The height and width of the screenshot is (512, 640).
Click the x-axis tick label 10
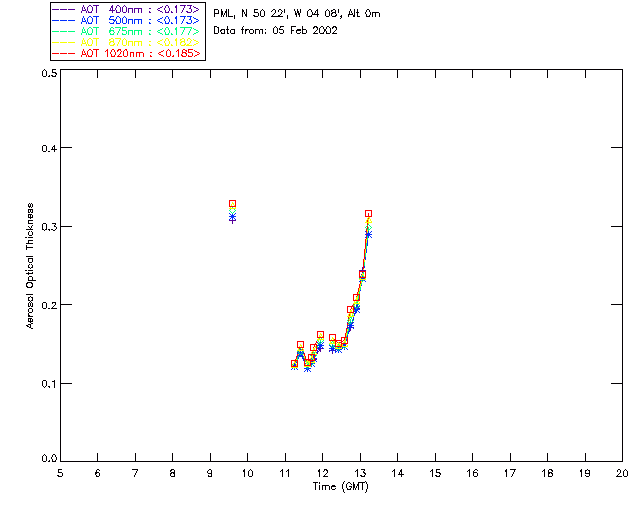(247, 473)
